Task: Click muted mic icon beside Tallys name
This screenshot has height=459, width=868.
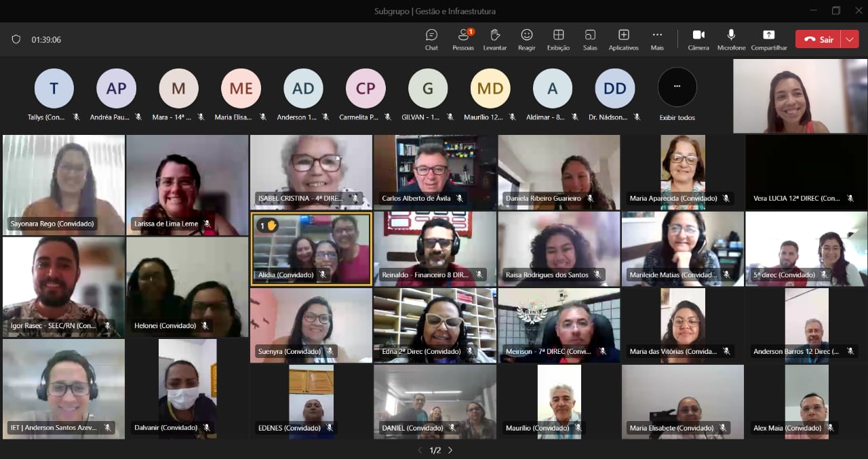Action: (76, 117)
